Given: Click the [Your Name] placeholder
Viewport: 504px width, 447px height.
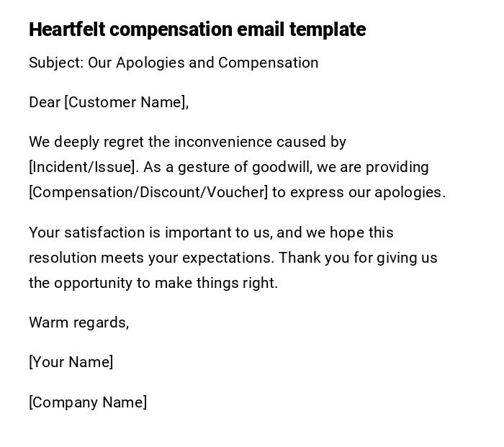Looking at the screenshot, I should pyautogui.click(x=71, y=362).
